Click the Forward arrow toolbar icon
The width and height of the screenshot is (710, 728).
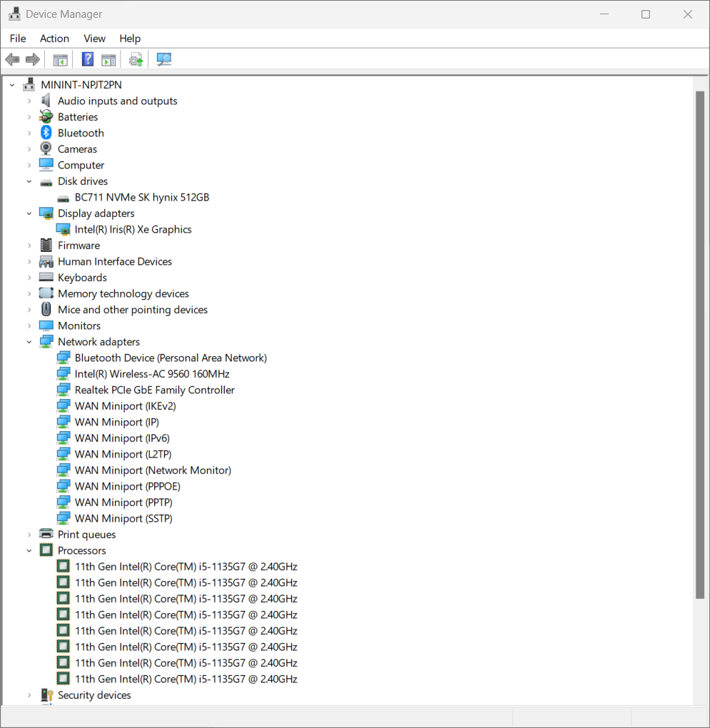click(x=33, y=59)
